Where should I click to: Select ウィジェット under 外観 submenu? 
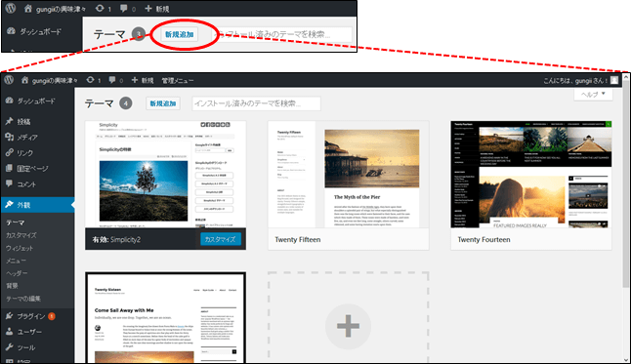(x=20, y=248)
